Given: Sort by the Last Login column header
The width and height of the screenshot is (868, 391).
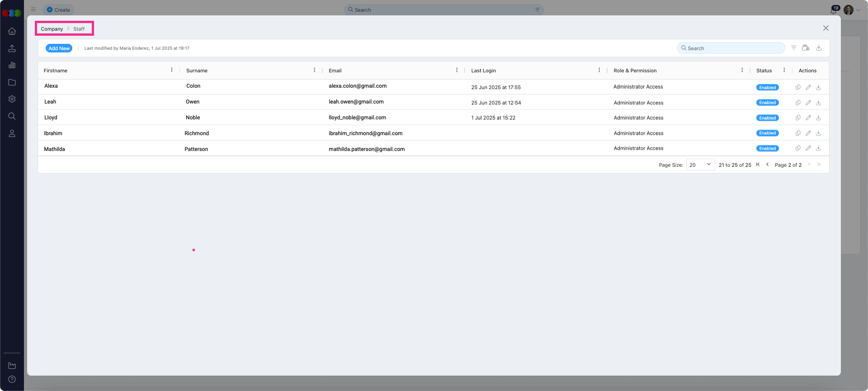Looking at the screenshot, I should (483, 71).
